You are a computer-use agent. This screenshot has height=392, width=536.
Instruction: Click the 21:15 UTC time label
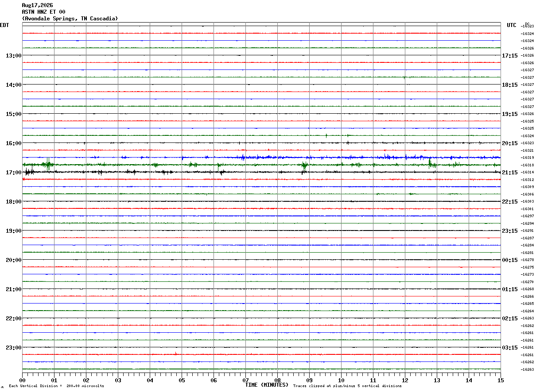pyautogui.click(x=510, y=173)
